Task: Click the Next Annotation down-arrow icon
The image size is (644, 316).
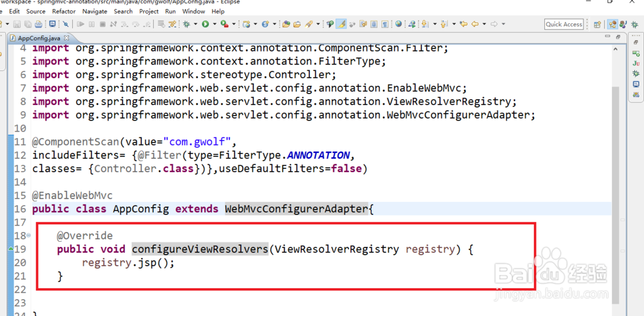Action: [424, 25]
